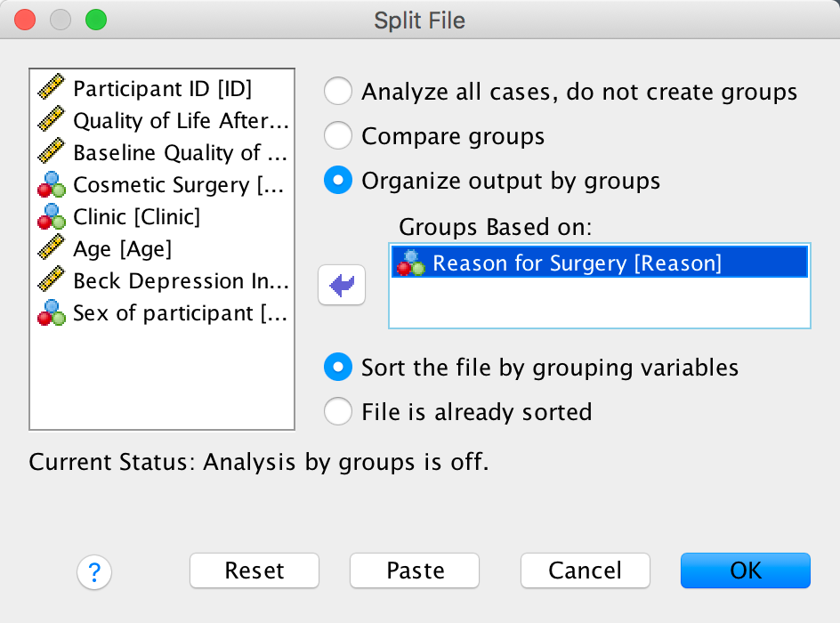Select File is already sorted option
The height and width of the screenshot is (623, 840).
click(338, 412)
